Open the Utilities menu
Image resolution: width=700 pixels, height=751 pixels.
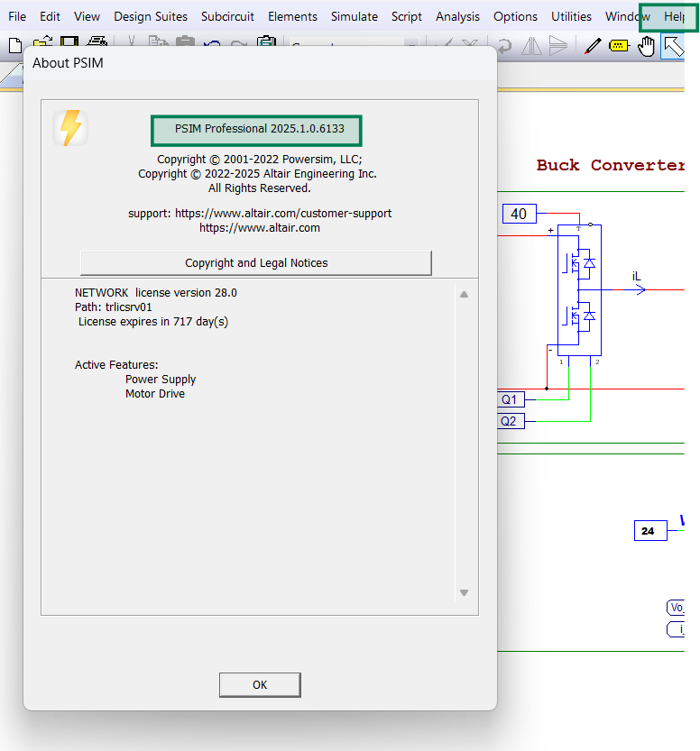coord(571,17)
